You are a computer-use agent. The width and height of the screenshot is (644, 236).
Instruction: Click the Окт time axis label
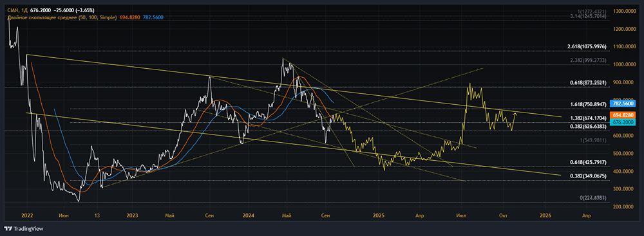502,215
